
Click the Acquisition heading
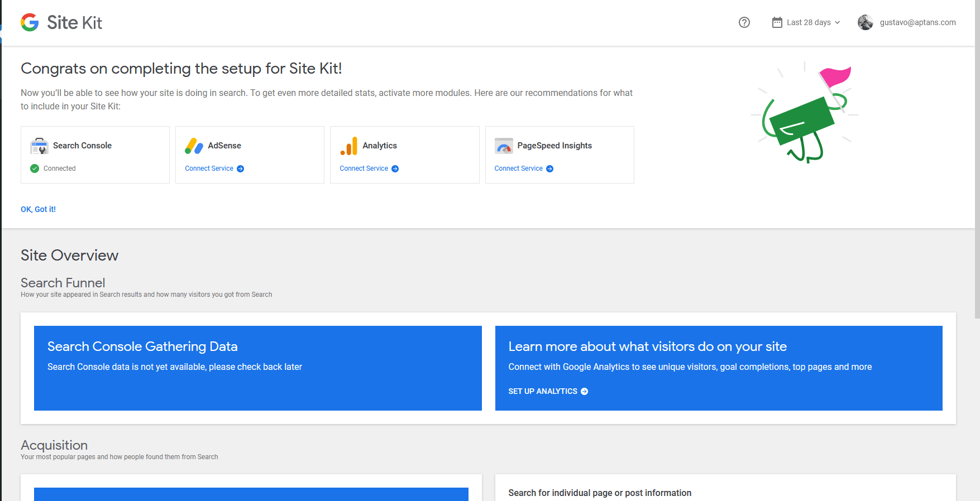(54, 445)
